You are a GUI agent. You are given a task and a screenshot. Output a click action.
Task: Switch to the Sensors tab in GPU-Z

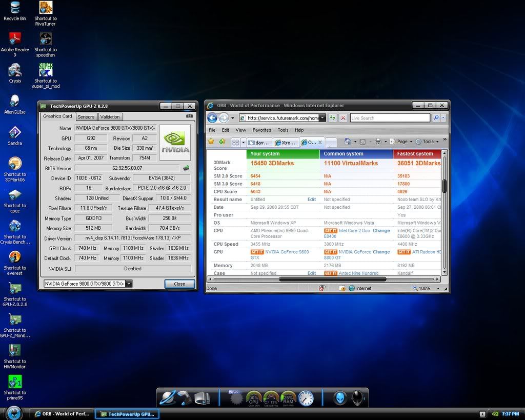pyautogui.click(x=86, y=117)
